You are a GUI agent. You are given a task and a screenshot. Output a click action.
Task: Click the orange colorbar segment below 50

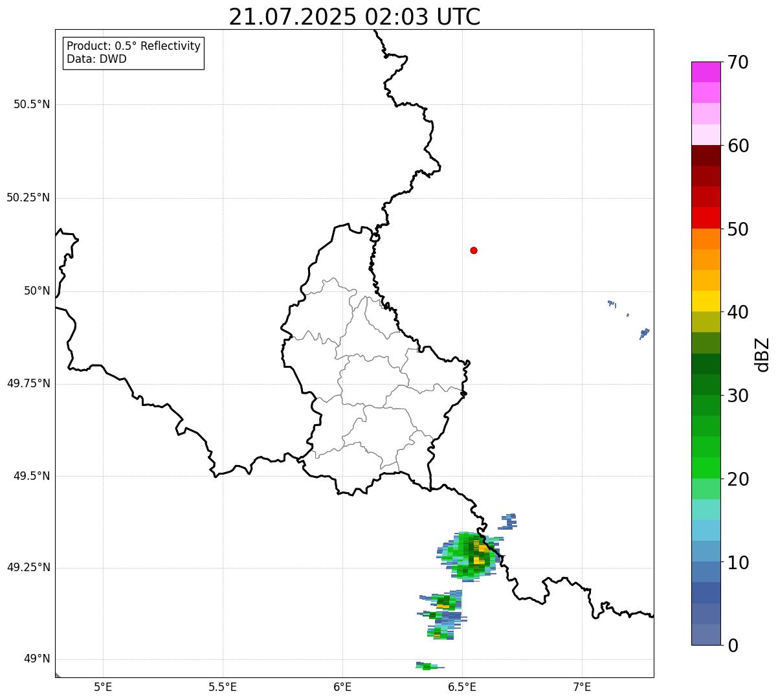coord(706,239)
